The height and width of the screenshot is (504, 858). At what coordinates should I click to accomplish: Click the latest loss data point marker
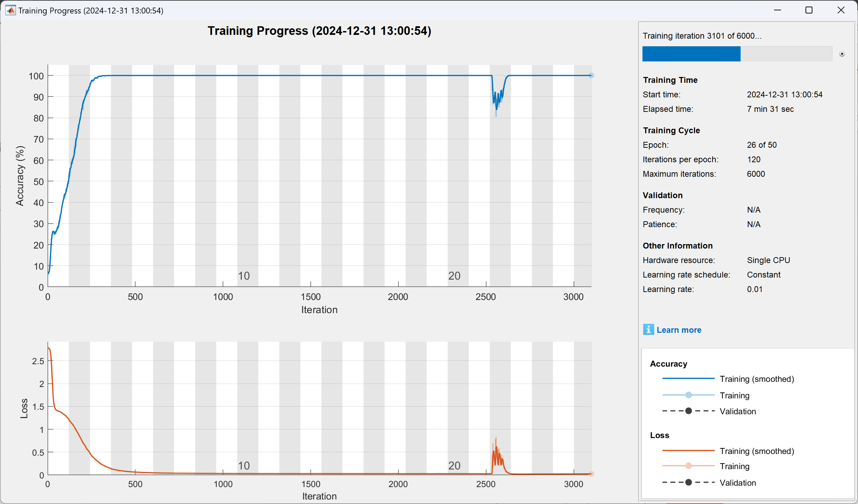pyautogui.click(x=591, y=474)
